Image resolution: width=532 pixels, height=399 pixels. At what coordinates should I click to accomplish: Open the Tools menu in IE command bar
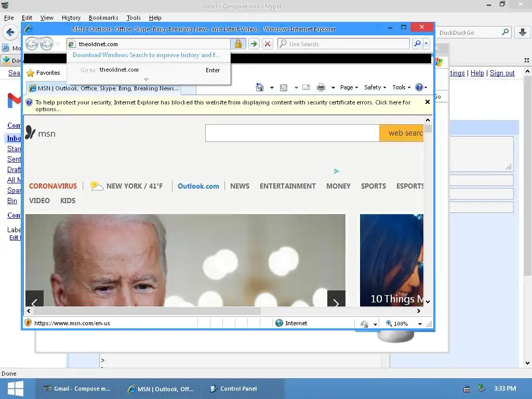pyautogui.click(x=402, y=87)
